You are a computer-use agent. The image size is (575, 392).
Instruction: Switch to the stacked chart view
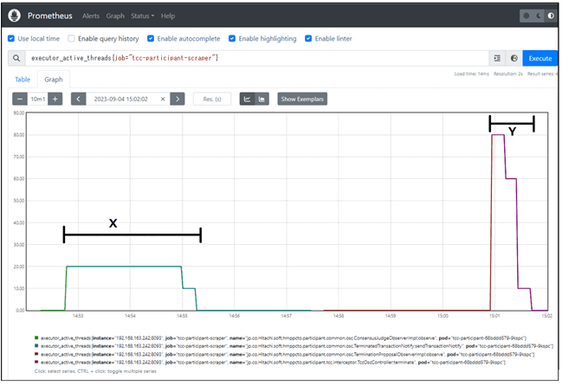pyautogui.click(x=262, y=100)
